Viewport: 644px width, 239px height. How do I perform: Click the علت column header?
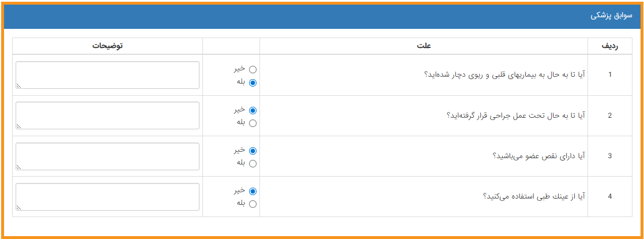click(424, 46)
